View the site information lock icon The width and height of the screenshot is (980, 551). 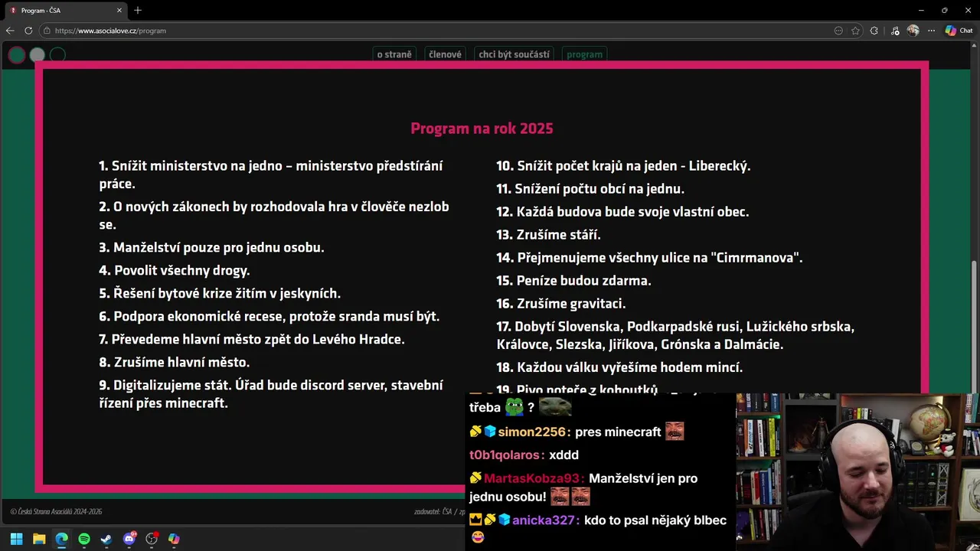(47, 31)
